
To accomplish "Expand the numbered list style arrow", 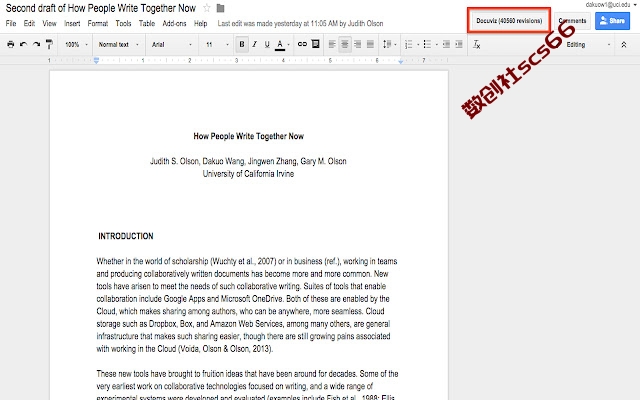I will click(x=418, y=44).
